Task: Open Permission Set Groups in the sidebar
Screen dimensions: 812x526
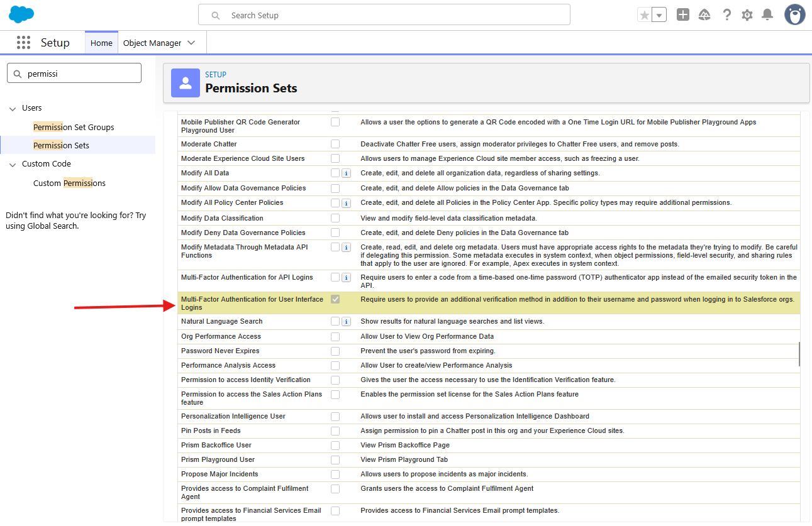Action: point(74,127)
